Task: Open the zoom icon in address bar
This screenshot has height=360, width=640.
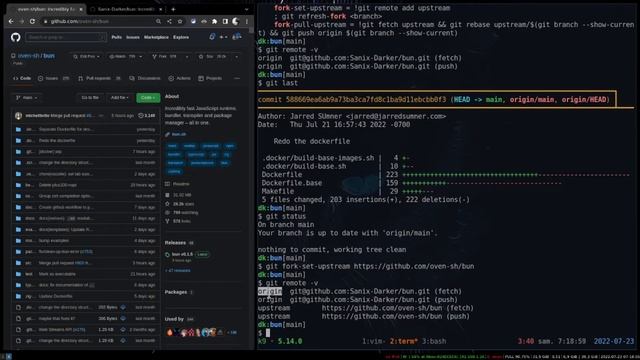Action: [158, 21]
